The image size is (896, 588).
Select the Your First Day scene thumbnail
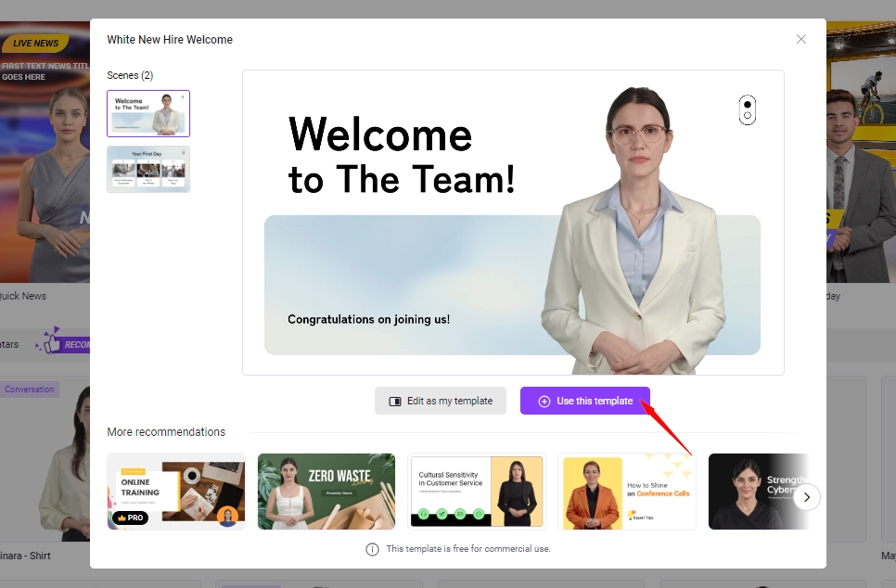click(148, 169)
